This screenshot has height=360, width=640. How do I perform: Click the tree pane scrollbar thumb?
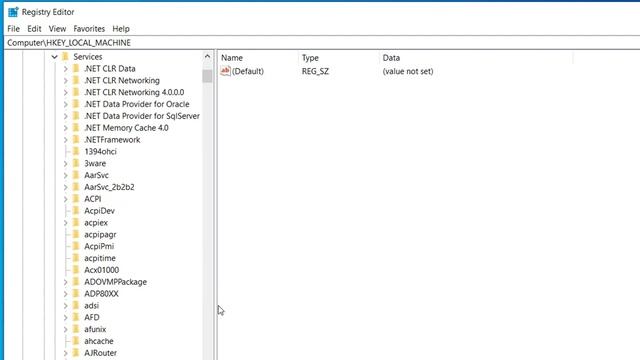click(x=207, y=76)
